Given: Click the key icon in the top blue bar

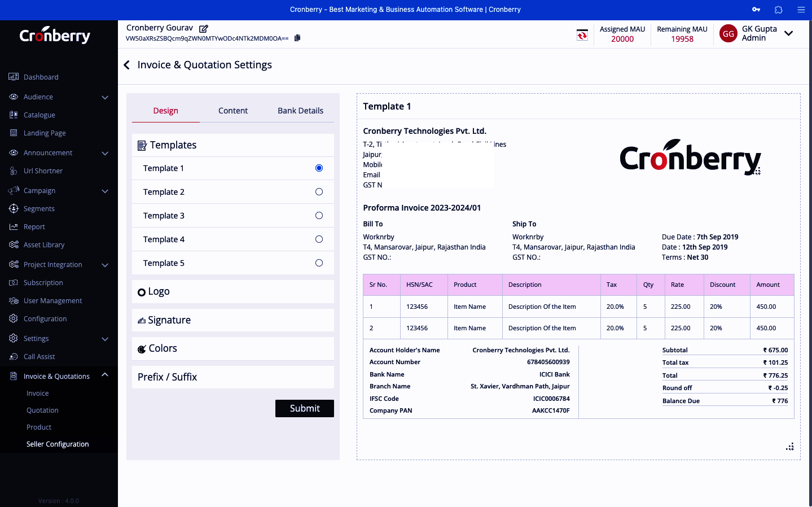Looking at the screenshot, I should click(756, 10).
